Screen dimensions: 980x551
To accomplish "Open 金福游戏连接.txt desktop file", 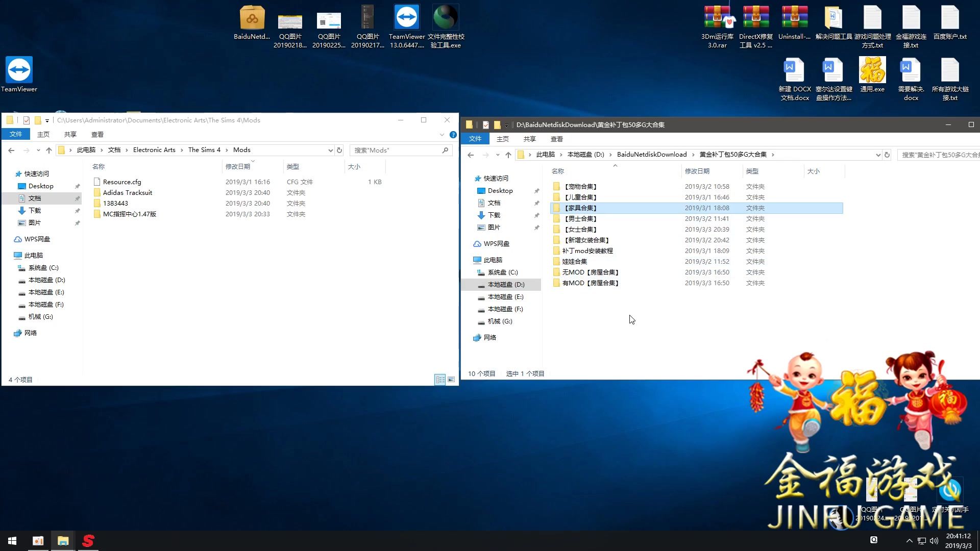I will pos(911,27).
